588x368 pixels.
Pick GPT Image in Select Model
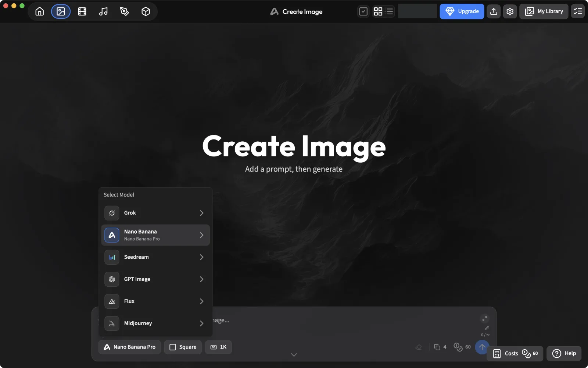155,279
